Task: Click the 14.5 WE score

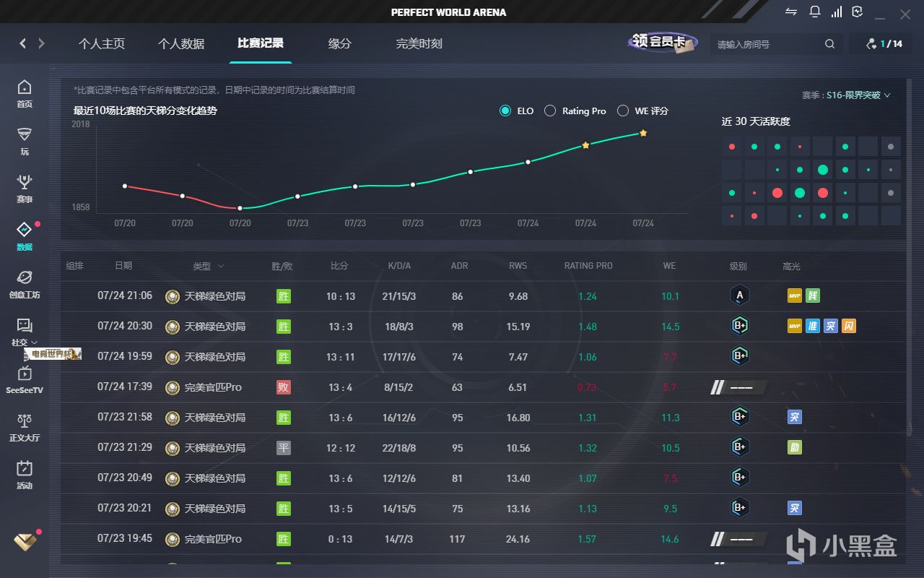Action: coord(670,327)
